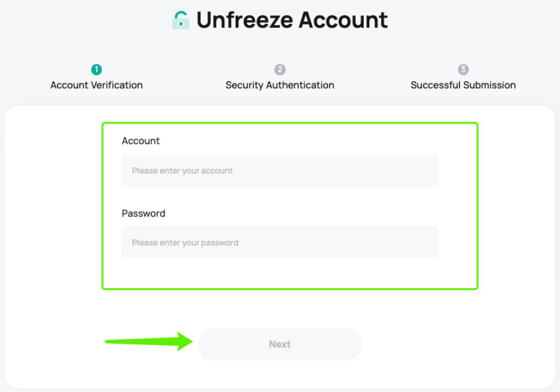This screenshot has height=392, width=560.
Task: Click placeholder text 'Please enter your password'
Action: coord(185,242)
